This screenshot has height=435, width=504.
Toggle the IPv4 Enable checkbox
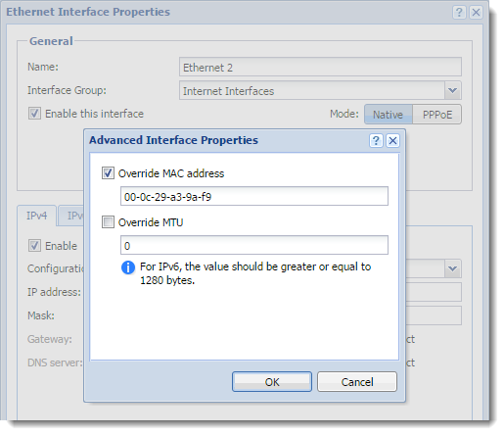tap(34, 246)
